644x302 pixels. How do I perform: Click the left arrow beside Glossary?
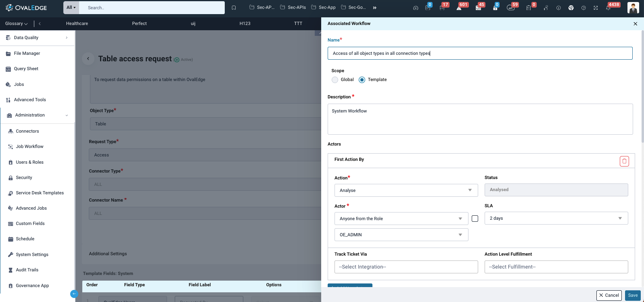pos(40,23)
